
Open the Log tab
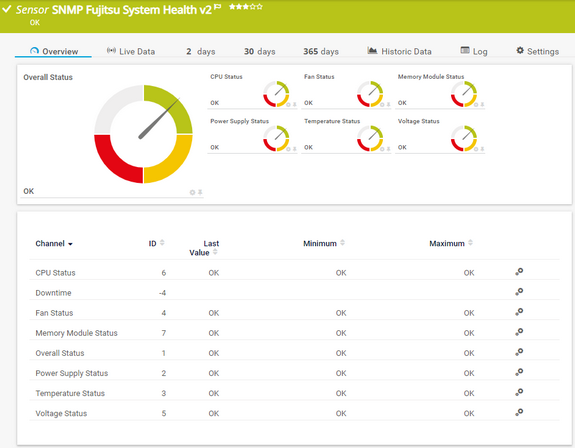point(474,51)
